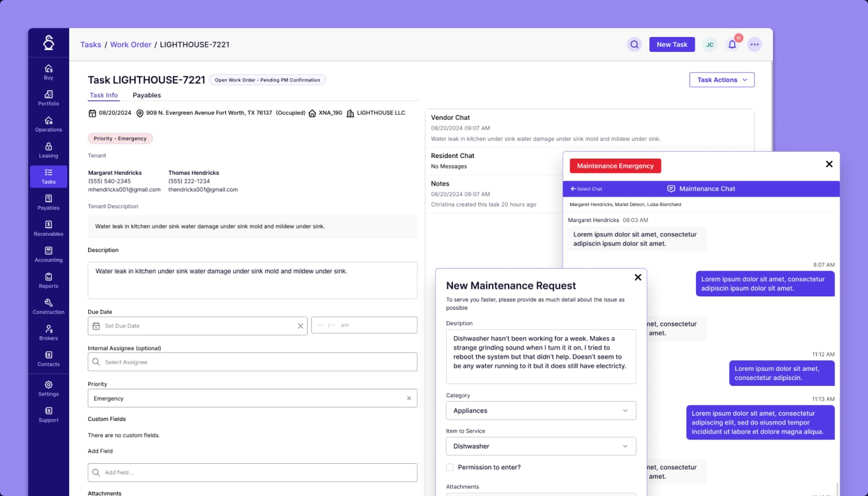Image resolution: width=868 pixels, height=496 pixels.
Task: Click the New Task button
Action: pyautogui.click(x=672, y=44)
